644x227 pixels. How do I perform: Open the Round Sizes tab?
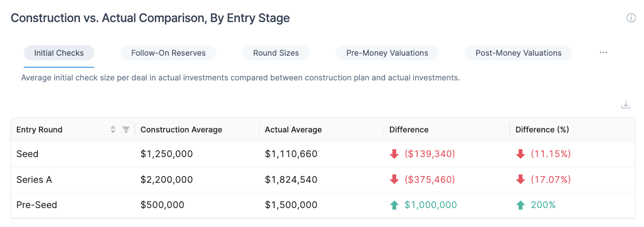pyautogui.click(x=276, y=53)
